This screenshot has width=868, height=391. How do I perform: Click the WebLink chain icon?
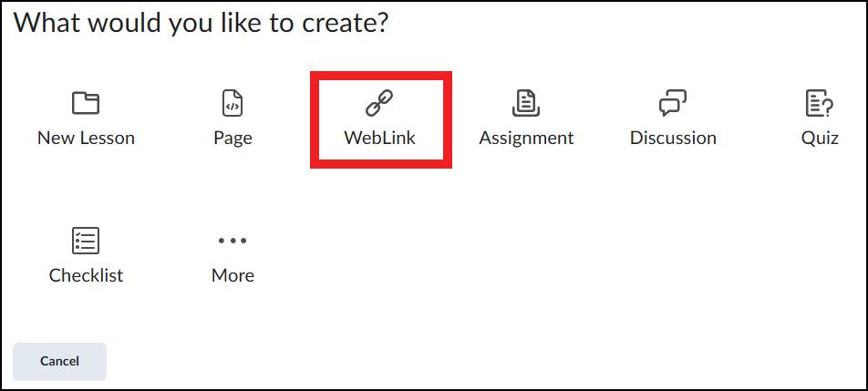click(x=379, y=103)
